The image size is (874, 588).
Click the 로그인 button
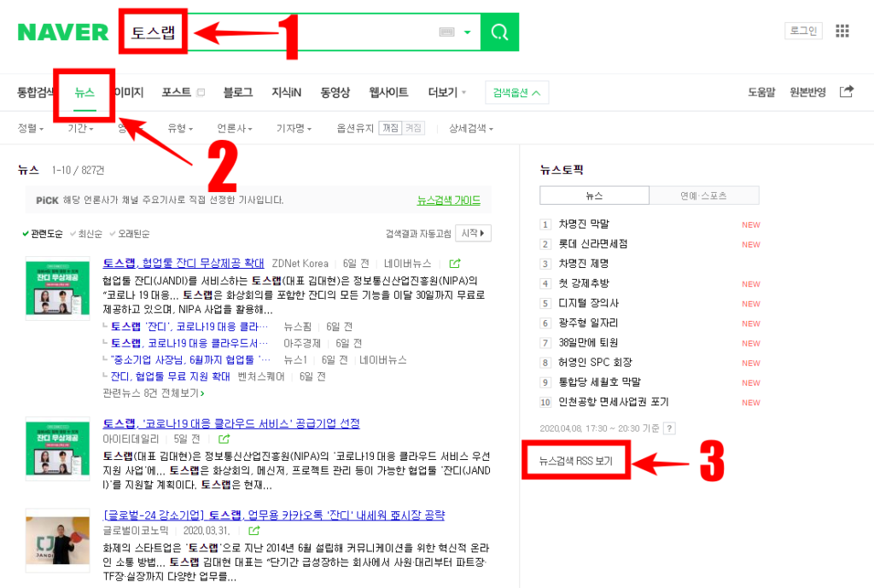click(803, 31)
